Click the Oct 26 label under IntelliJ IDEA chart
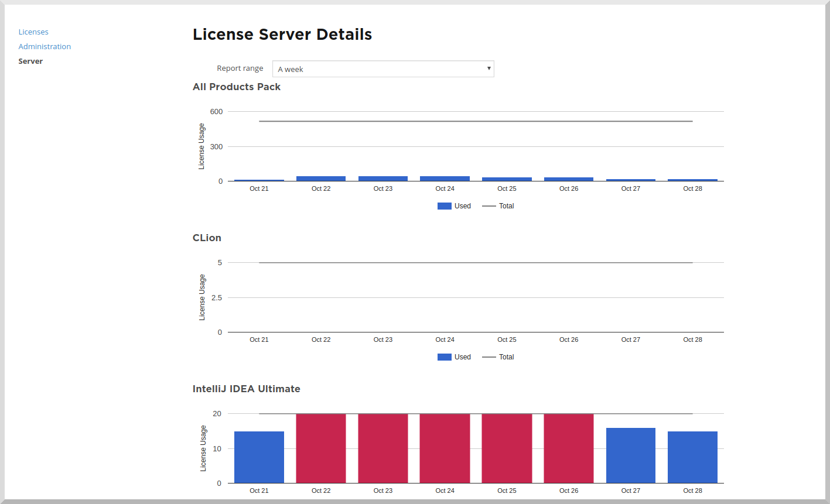The height and width of the screenshot is (504, 830). pyautogui.click(x=569, y=491)
